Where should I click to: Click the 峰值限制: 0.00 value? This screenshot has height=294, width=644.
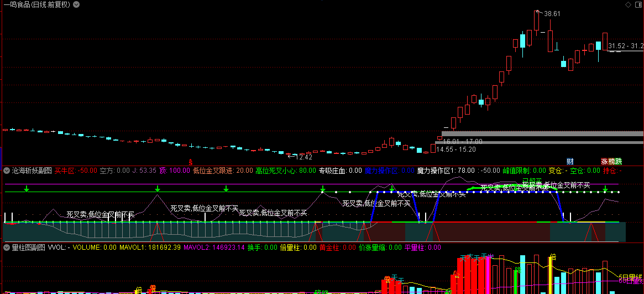[x=525, y=170]
